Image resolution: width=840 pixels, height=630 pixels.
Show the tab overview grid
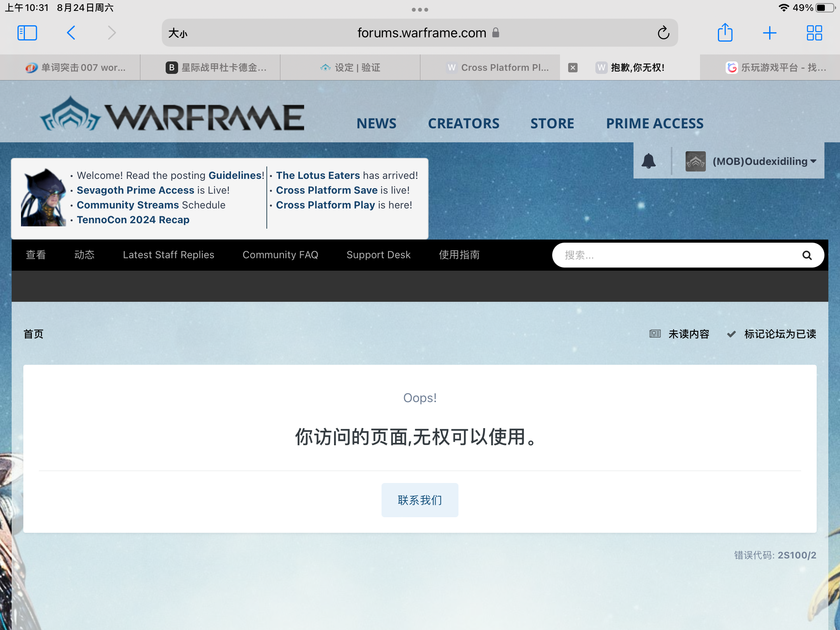point(814,33)
